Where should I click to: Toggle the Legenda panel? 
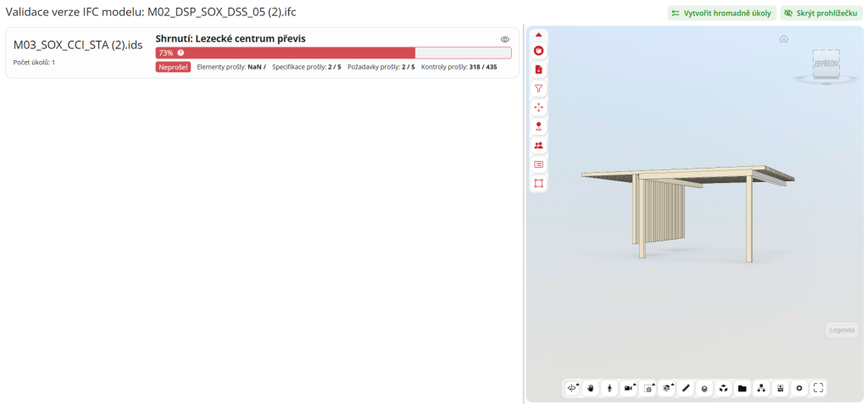[x=842, y=330]
